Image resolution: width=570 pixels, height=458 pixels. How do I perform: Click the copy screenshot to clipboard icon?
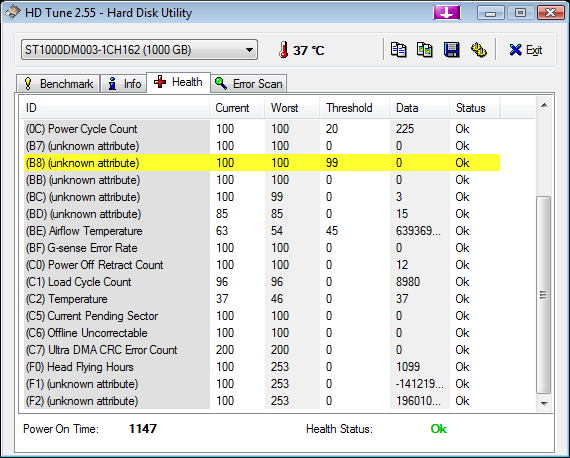pyautogui.click(x=425, y=50)
